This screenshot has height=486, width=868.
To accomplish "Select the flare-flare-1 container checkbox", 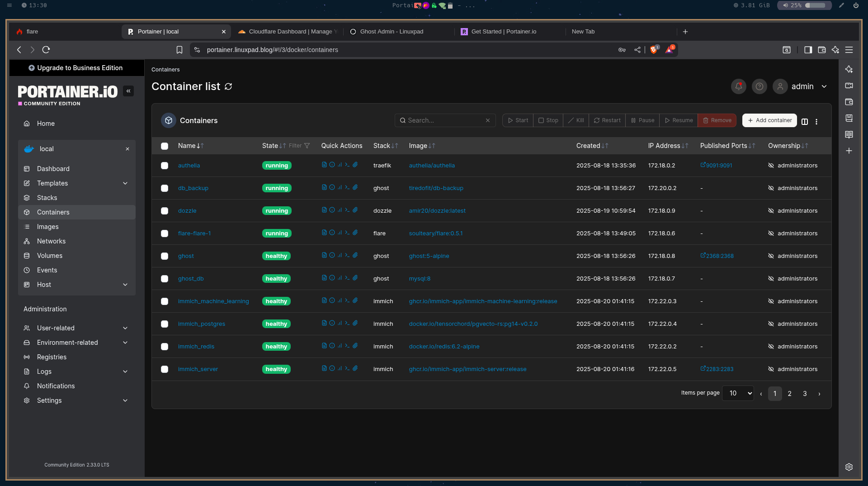I will tap(165, 233).
